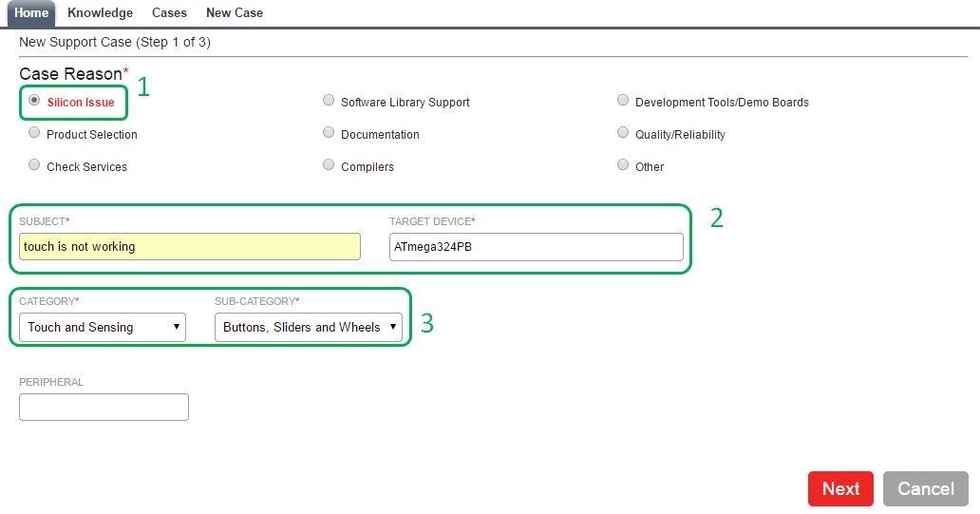Select the Other radio option
Image resolution: width=980 pixels, height=514 pixels.
coord(623,165)
